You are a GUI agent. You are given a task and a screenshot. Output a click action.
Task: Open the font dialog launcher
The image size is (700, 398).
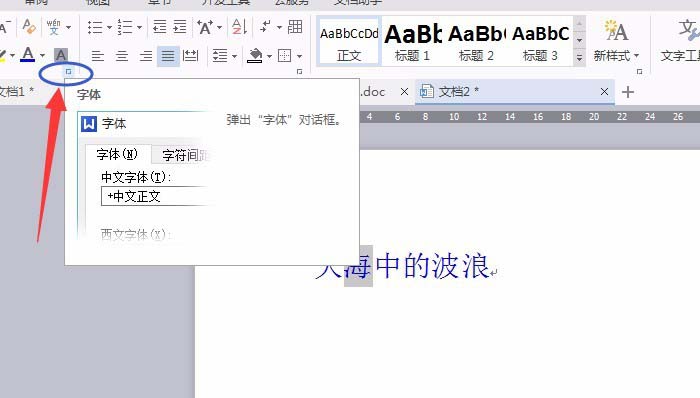[68, 71]
